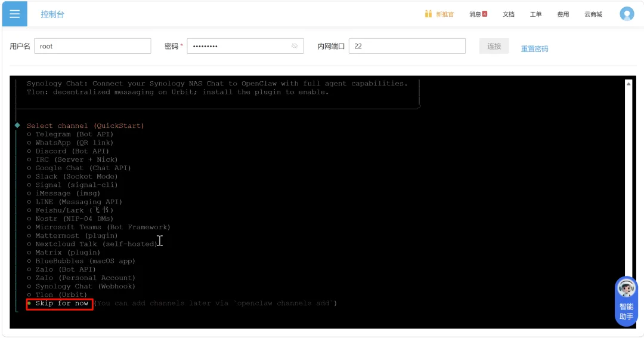Click the 控制台 console link
The image size is (644, 338).
pyautogui.click(x=52, y=14)
